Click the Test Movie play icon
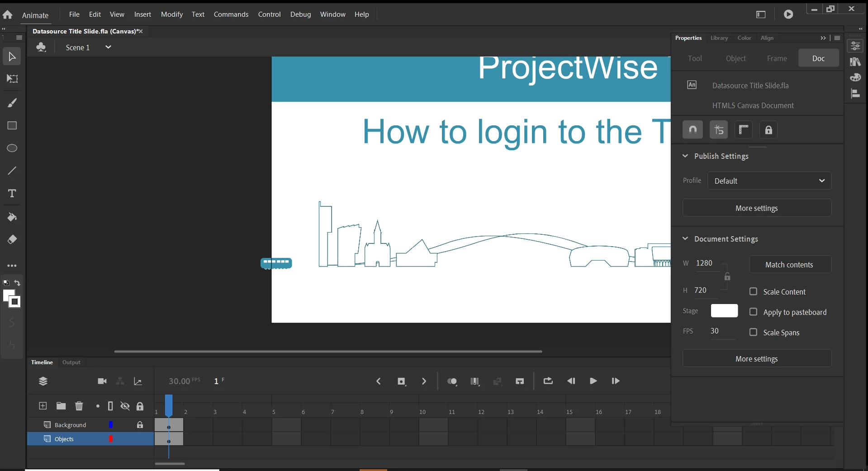 coord(788,14)
